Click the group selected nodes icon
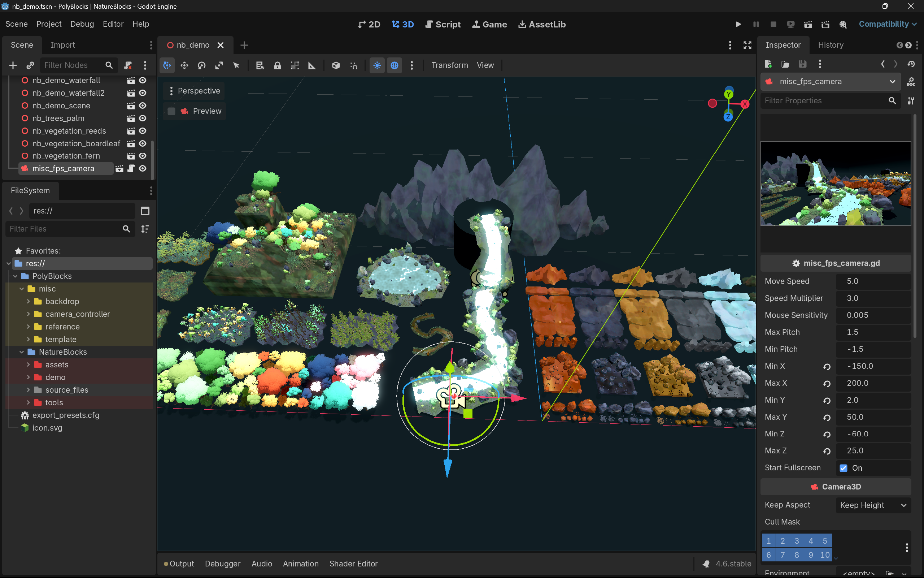The image size is (924, 578). [x=295, y=65]
